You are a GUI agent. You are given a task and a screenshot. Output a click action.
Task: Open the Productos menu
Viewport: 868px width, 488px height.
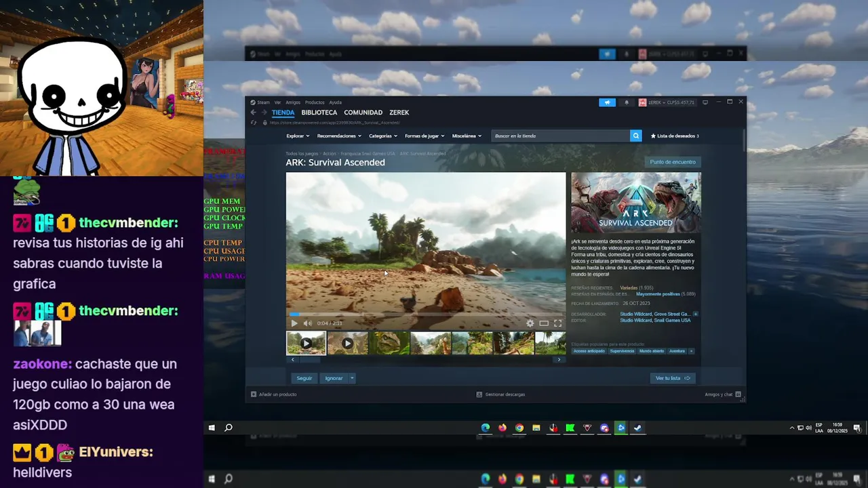point(315,102)
